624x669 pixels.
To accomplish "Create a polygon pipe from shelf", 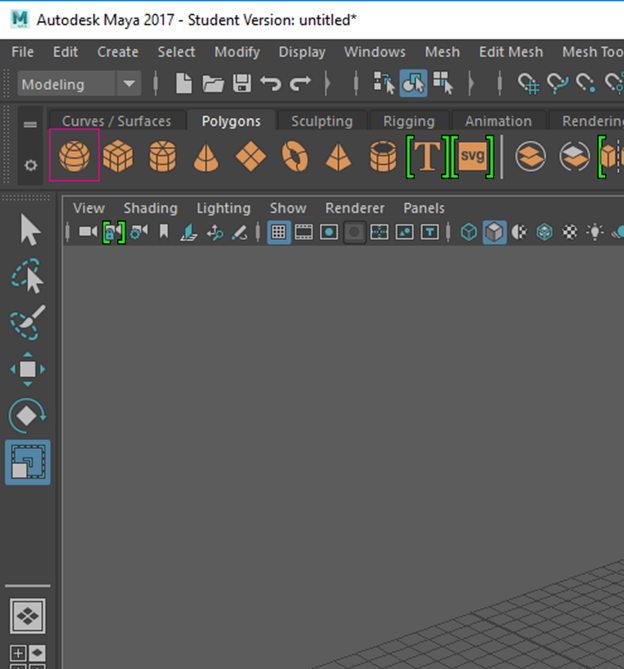I will (x=383, y=156).
